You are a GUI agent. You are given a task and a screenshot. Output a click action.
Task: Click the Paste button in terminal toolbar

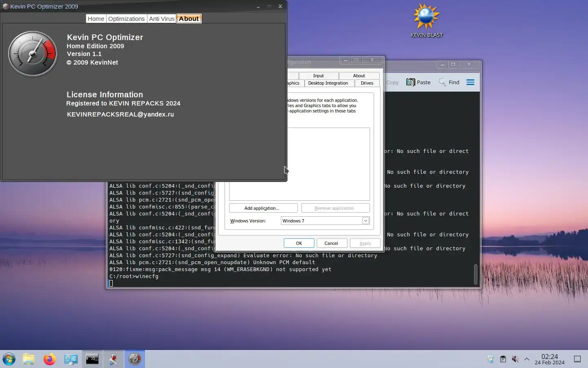[419, 82]
